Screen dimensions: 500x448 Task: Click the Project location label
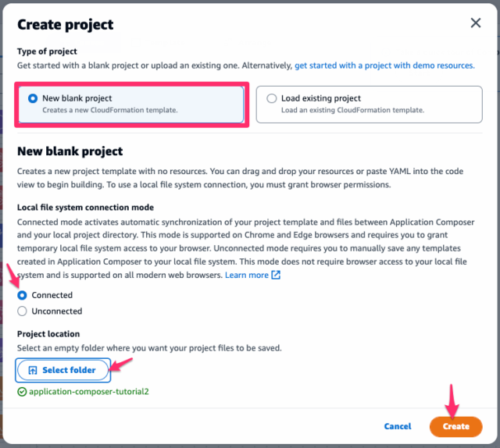pos(48,334)
